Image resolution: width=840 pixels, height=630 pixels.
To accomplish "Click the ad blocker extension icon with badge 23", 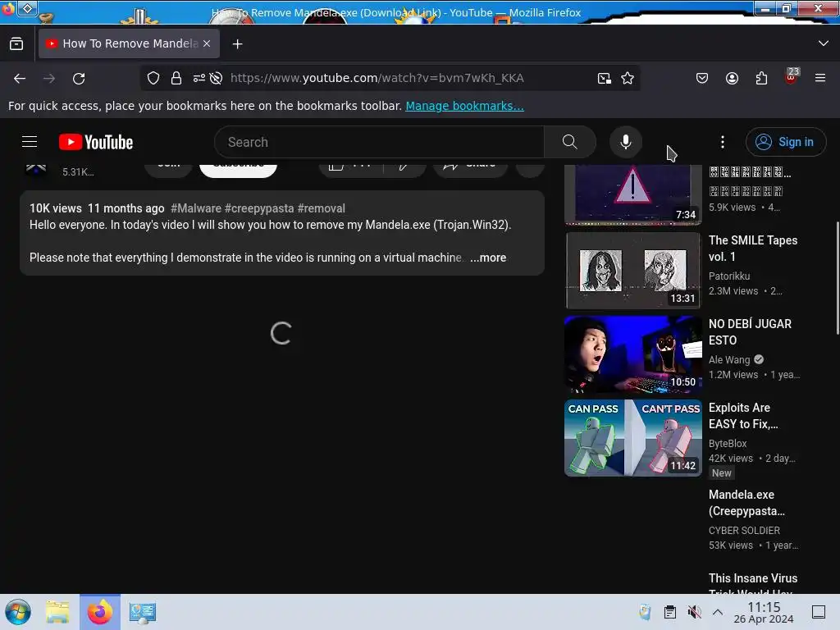I will [792, 76].
